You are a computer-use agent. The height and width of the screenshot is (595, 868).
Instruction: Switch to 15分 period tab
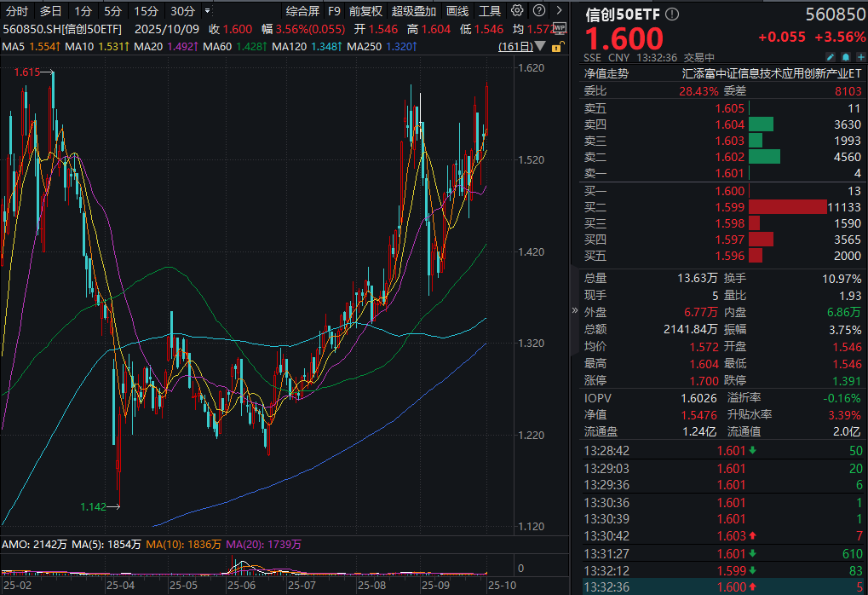[x=146, y=11]
